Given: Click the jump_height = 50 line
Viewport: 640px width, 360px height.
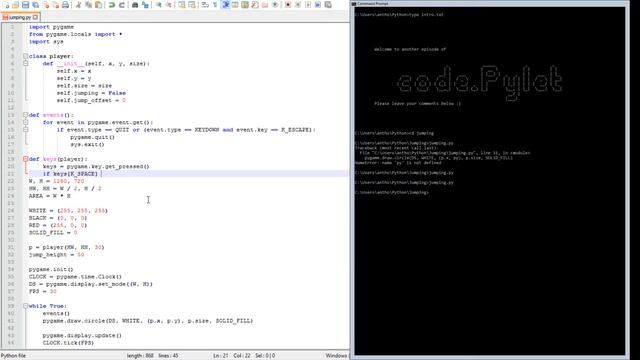Looking at the screenshot, I should coord(56,255).
